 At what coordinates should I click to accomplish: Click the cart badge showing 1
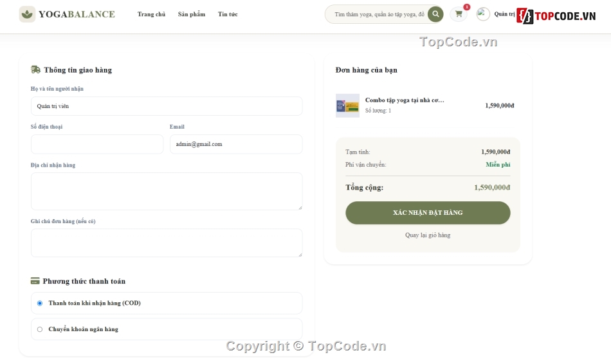466,7
